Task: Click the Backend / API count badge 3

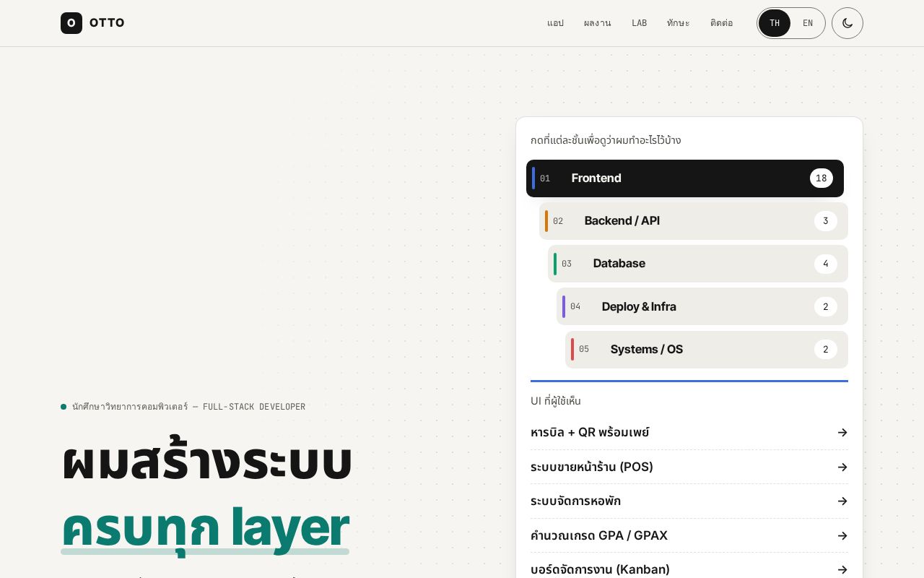Action: coord(826,221)
